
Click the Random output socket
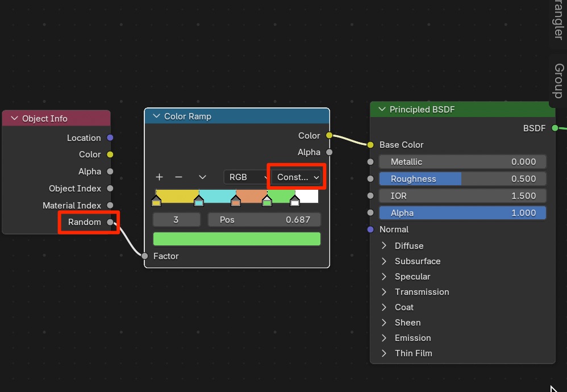tap(110, 222)
